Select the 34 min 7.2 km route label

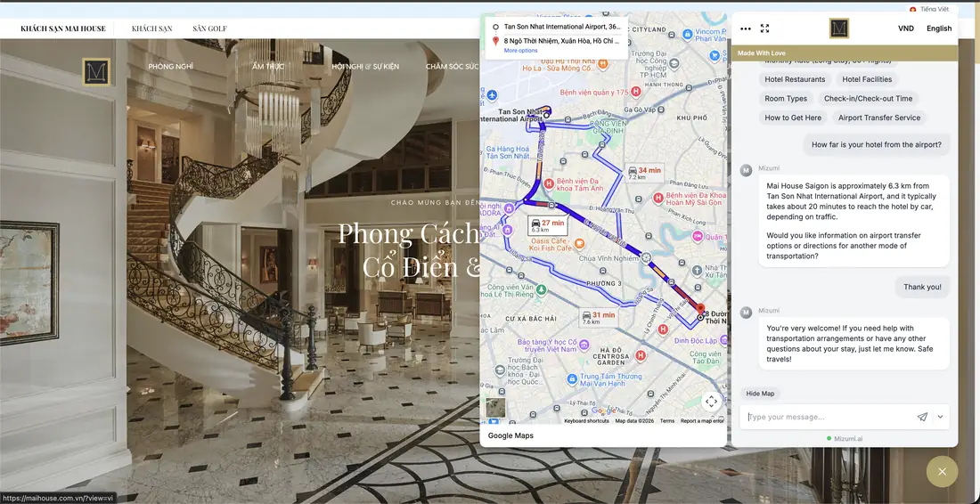coord(644,173)
